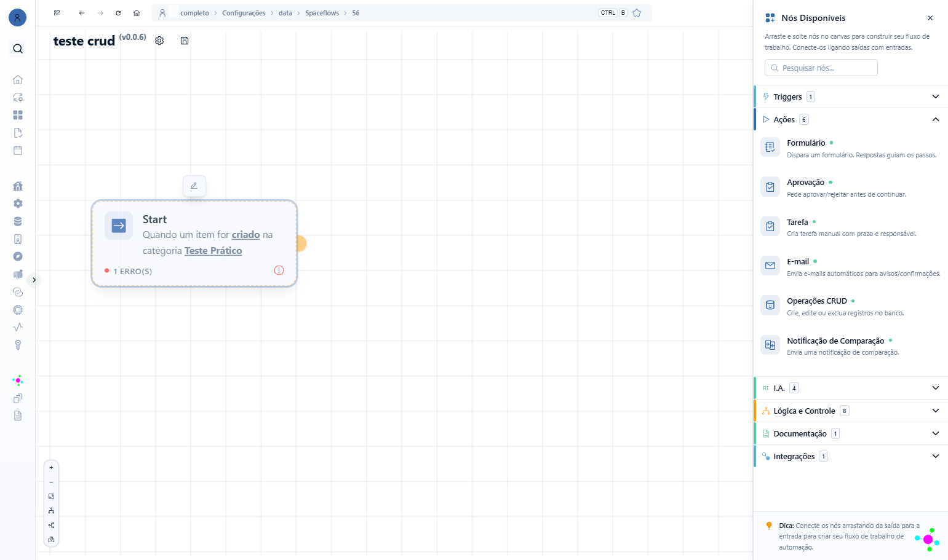Screen dimensions: 948x560
Task: Open the sync settings icon in sidebar
Action: pos(18,97)
